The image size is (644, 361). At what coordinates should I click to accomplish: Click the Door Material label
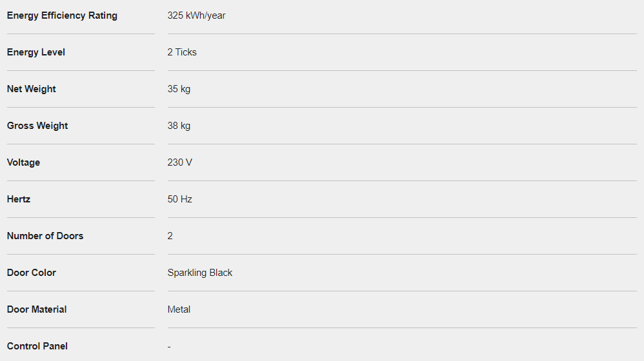tap(37, 309)
